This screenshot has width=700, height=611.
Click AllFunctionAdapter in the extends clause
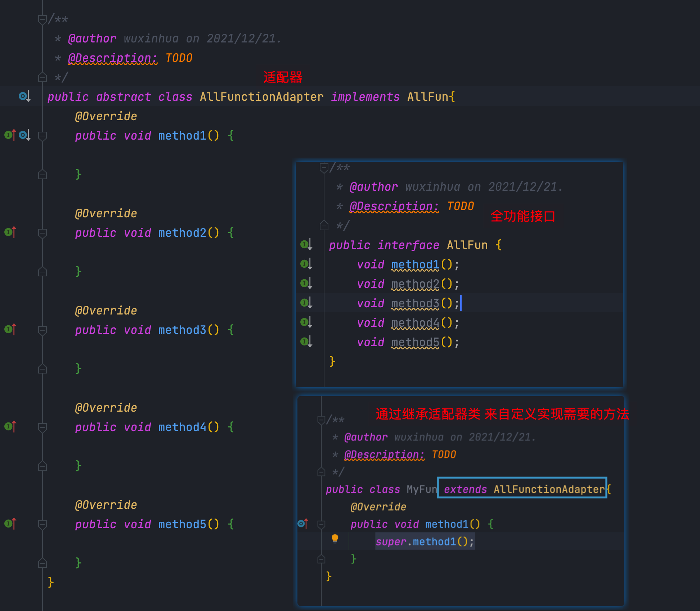coord(549,489)
